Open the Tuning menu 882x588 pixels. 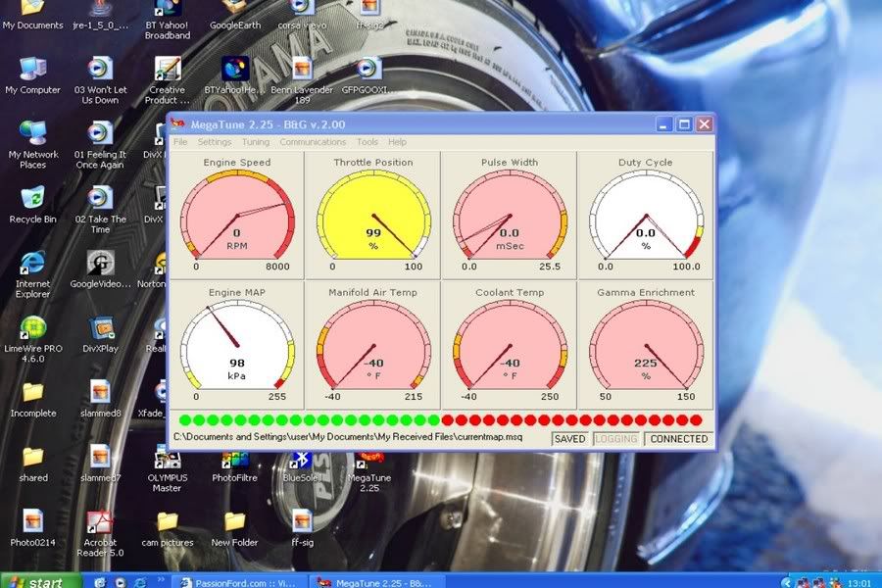pos(256,142)
